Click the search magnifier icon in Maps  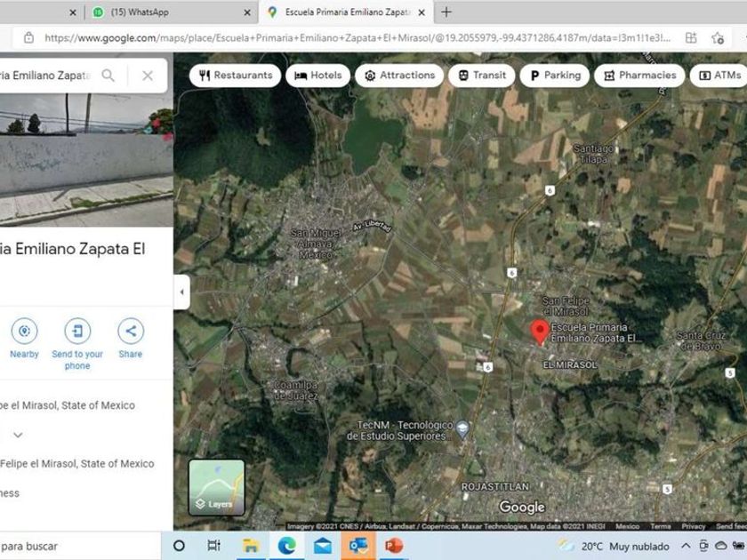(108, 76)
